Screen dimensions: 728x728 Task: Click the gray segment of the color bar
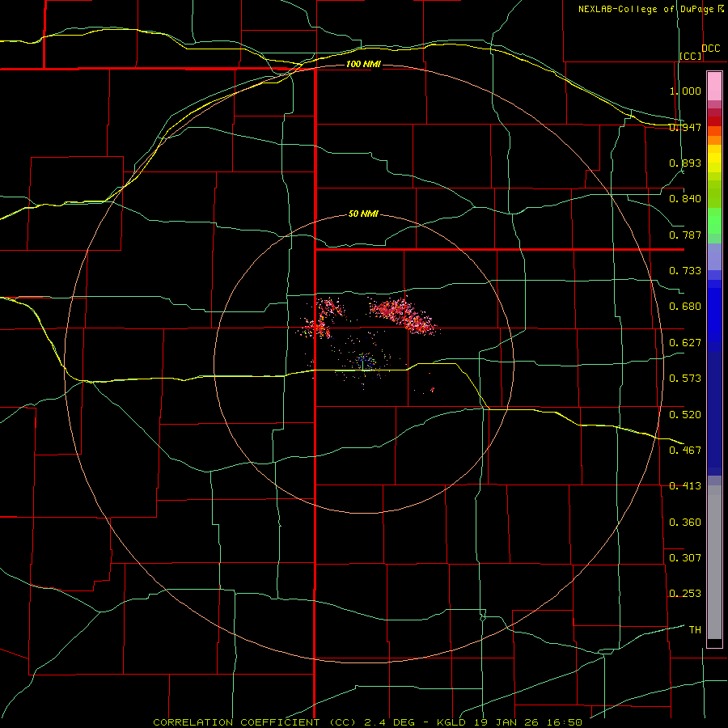[714, 562]
